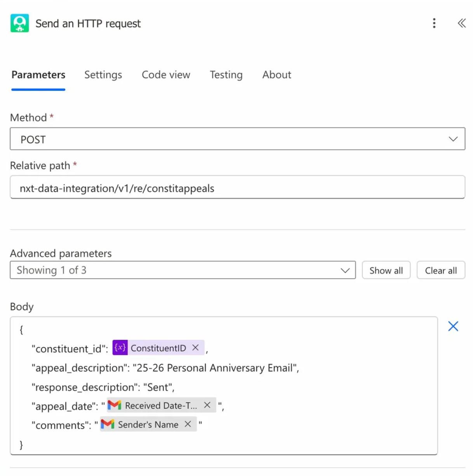
Task: Remove the Sender's Name token
Action: (188, 424)
